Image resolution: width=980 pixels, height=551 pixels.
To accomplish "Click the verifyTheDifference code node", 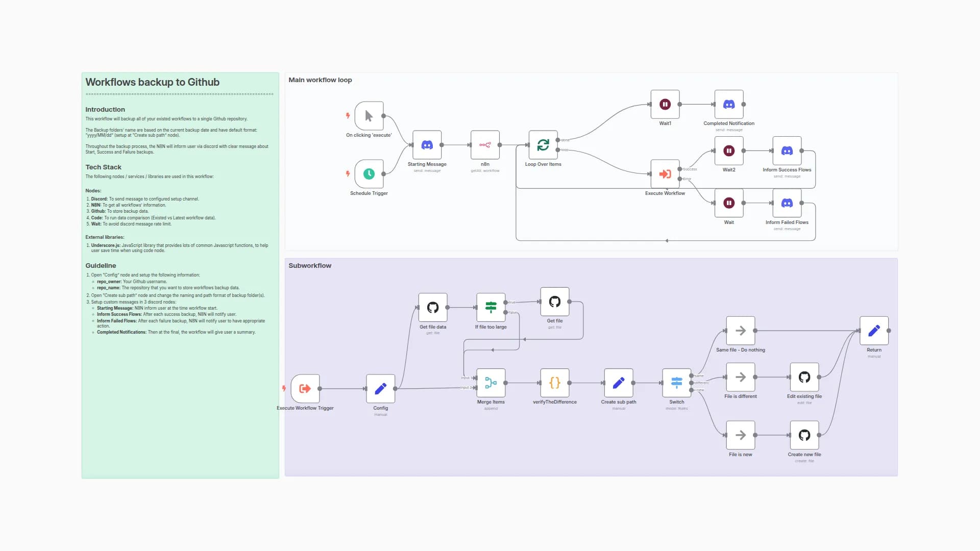I will pyautogui.click(x=554, y=383).
